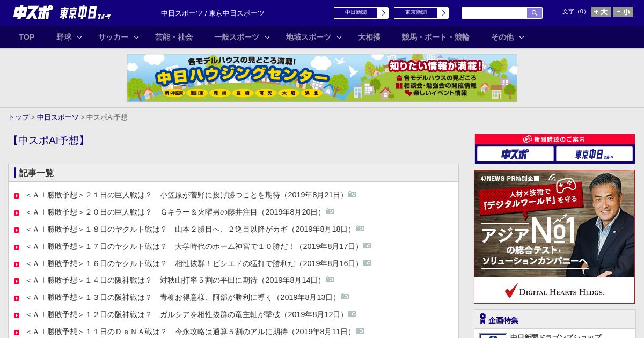Screen dimensions: 644x338
Task: Open article ２０日の巨人戦は？ Ｇキラー藤井注目
Action: tap(174, 212)
